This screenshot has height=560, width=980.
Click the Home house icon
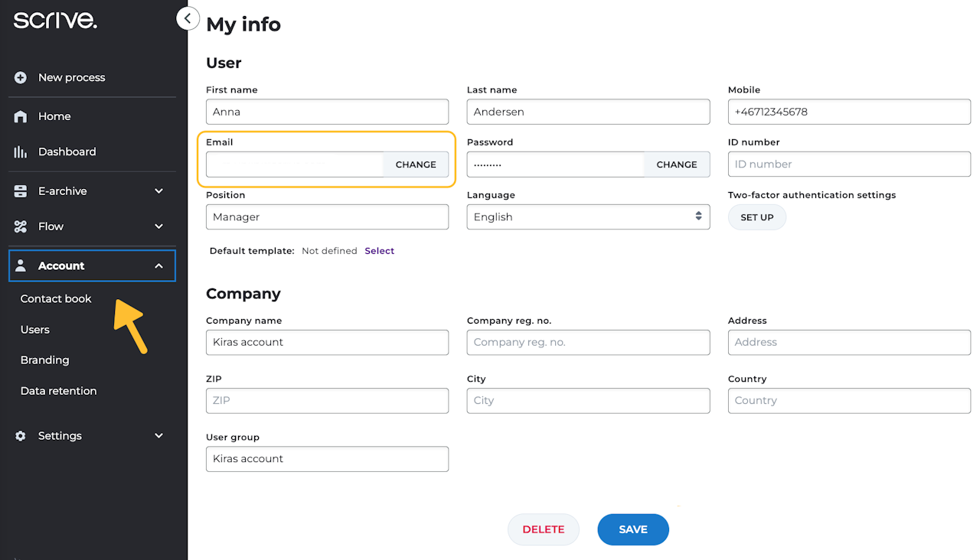tap(21, 116)
